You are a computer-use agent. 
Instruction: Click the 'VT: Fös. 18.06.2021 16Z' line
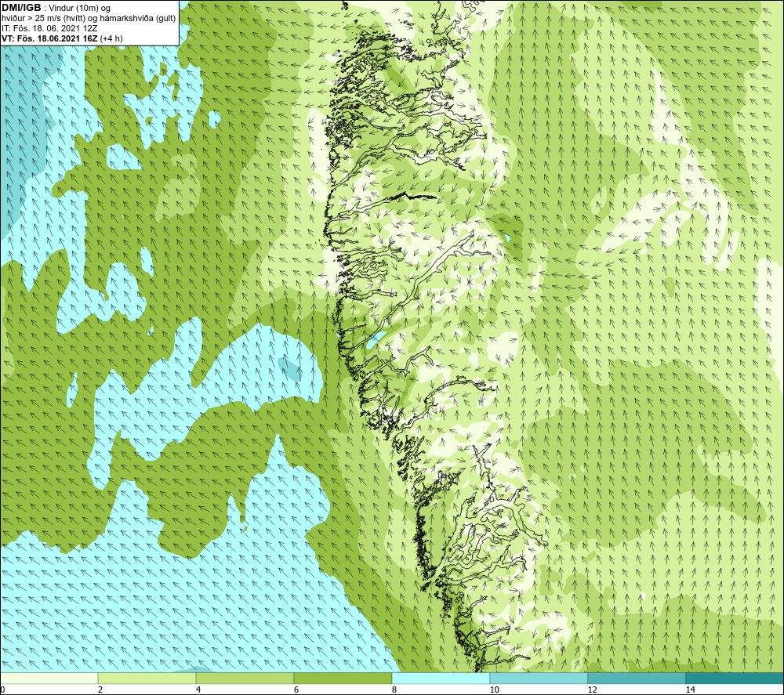tap(49, 38)
